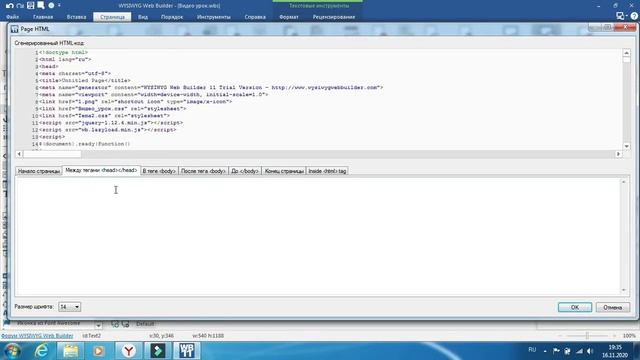The image size is (640, 360).
Task: Switch to the Вставка ribbon tab
Action: [x=76, y=17]
